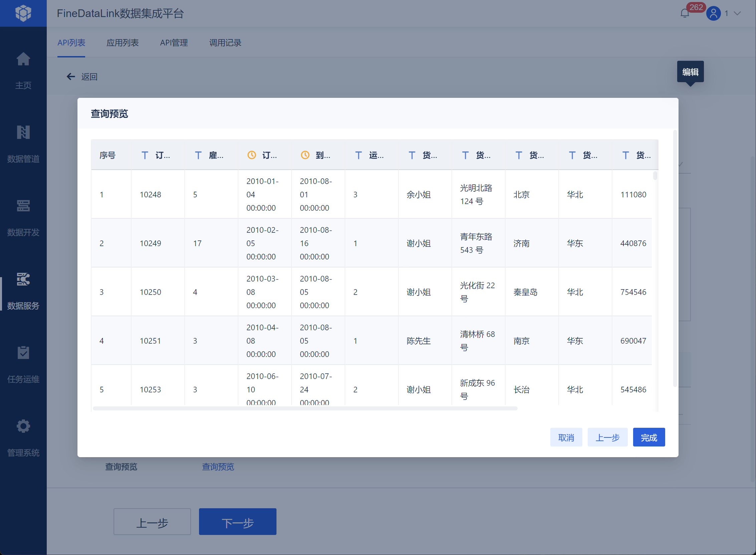Expand the user account dropdown chevron
This screenshot has height=555, width=756.
[x=737, y=13]
